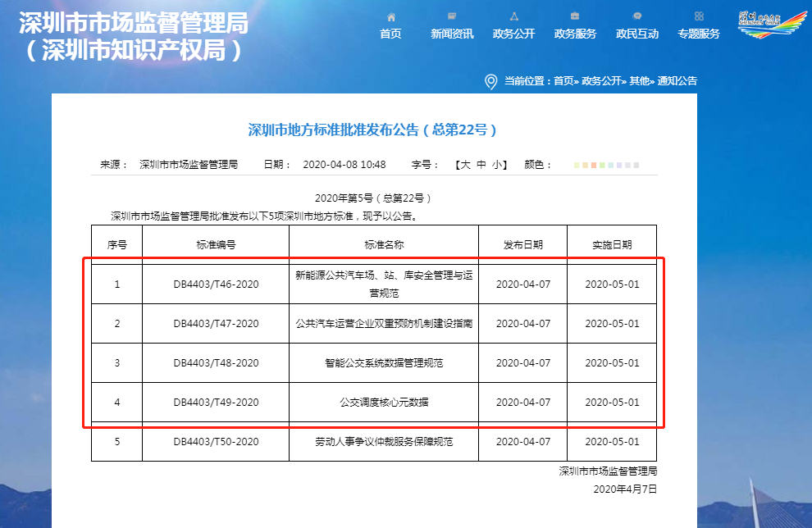Click the announcement title 深圳市地方标准批准发布公告
Image resolution: width=812 pixels, height=528 pixels.
pos(372,130)
